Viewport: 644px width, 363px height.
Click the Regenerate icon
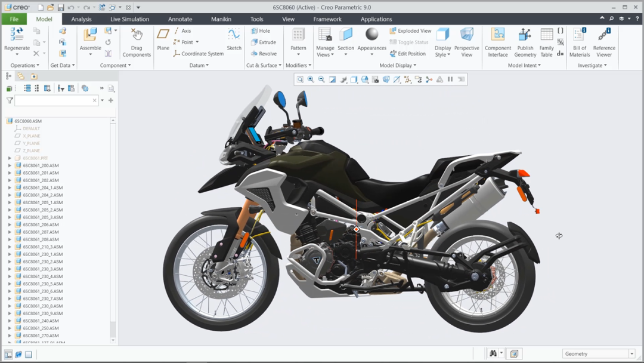click(17, 35)
